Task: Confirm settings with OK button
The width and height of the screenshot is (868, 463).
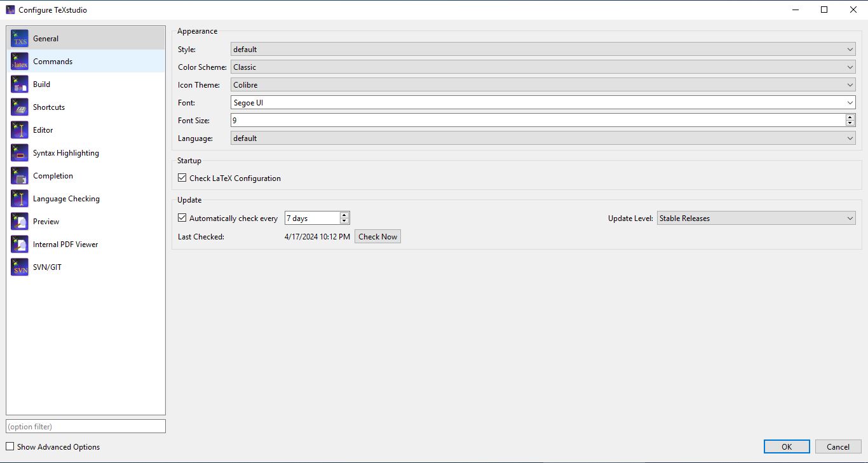Action: coord(787,446)
